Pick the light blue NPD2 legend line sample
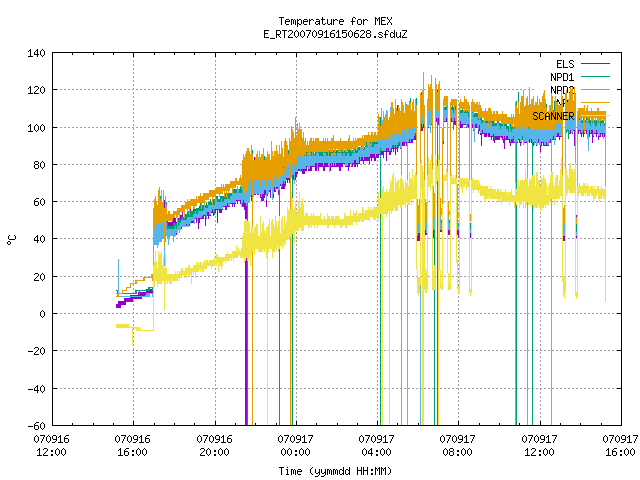This screenshot has width=640, height=480. [595, 89]
